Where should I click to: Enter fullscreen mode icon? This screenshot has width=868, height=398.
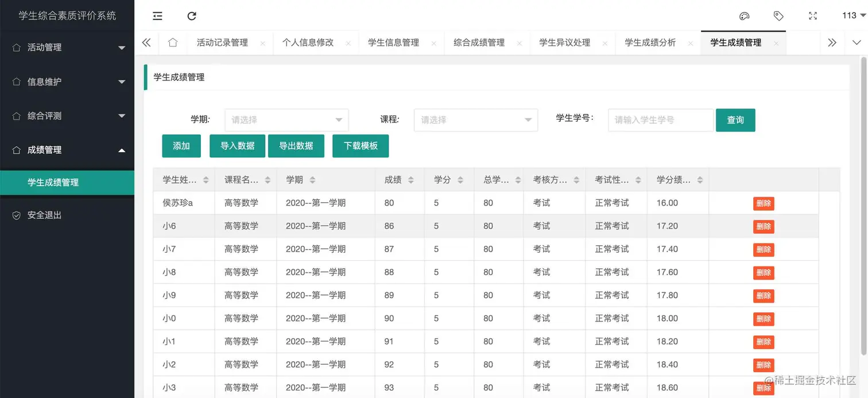813,16
